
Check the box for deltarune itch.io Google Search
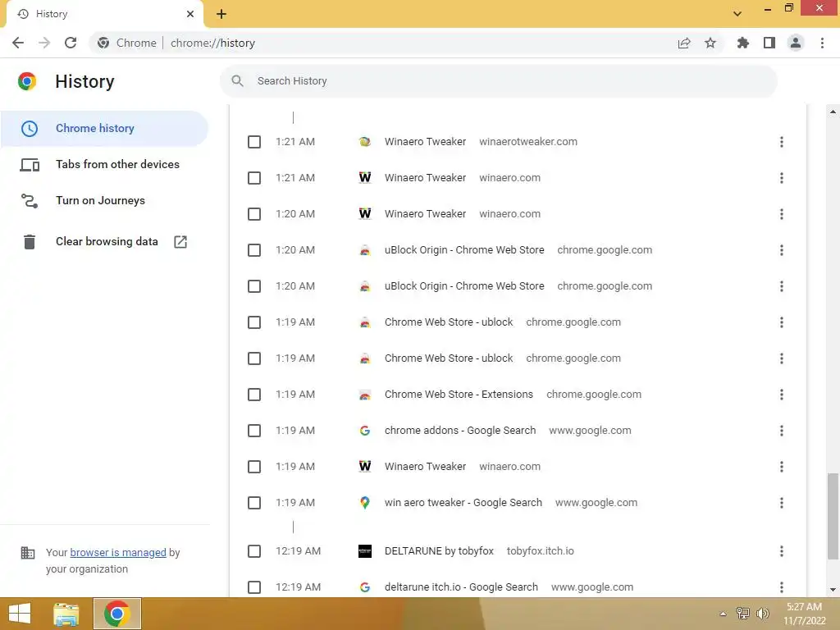254,587
